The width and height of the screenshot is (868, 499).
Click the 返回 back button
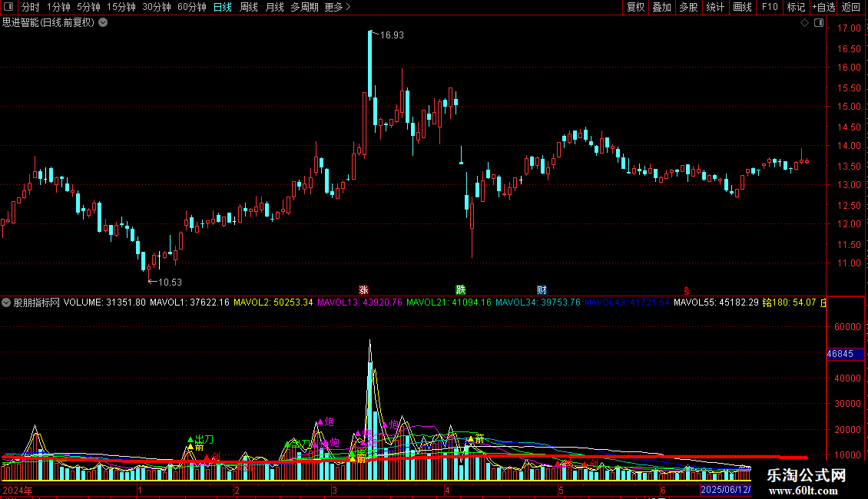click(x=851, y=7)
